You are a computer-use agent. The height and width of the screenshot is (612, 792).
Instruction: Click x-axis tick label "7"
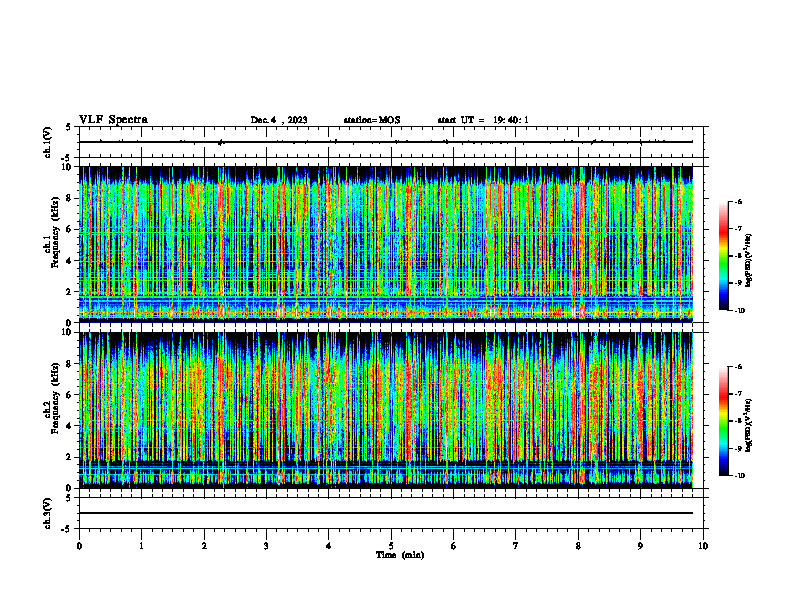tap(516, 546)
